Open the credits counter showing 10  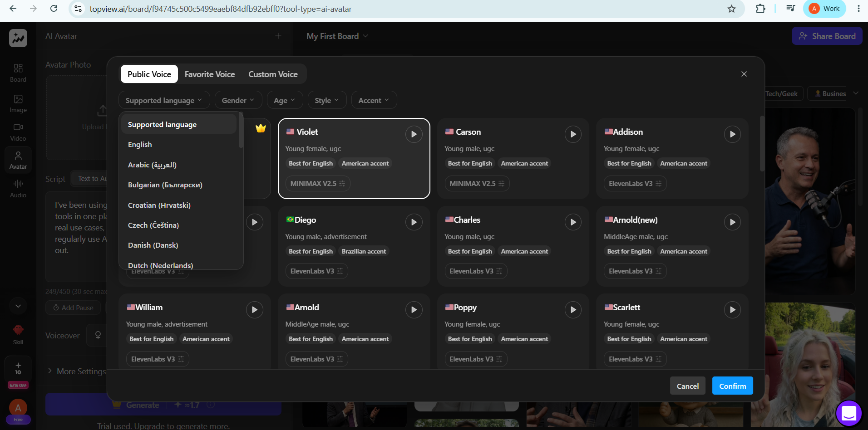coord(18,368)
